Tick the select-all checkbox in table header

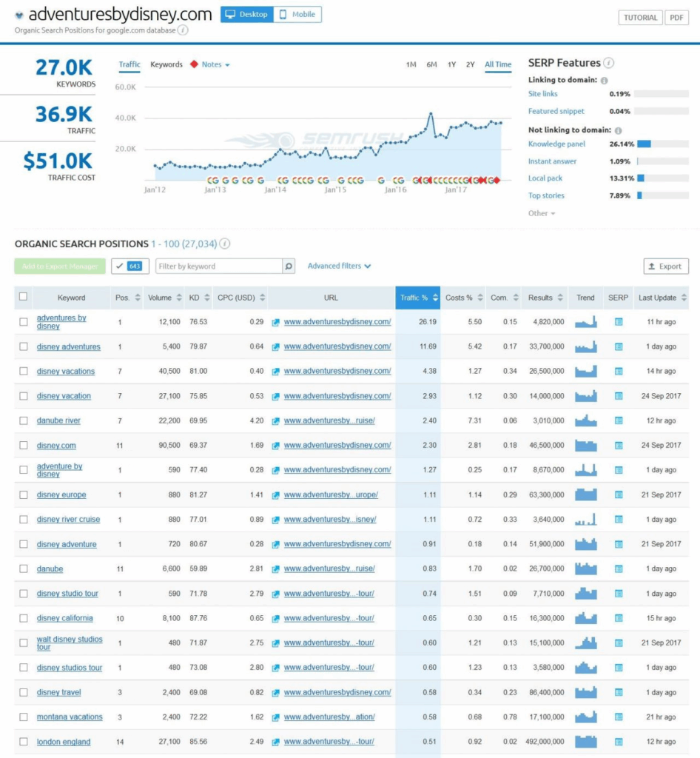[x=24, y=297]
